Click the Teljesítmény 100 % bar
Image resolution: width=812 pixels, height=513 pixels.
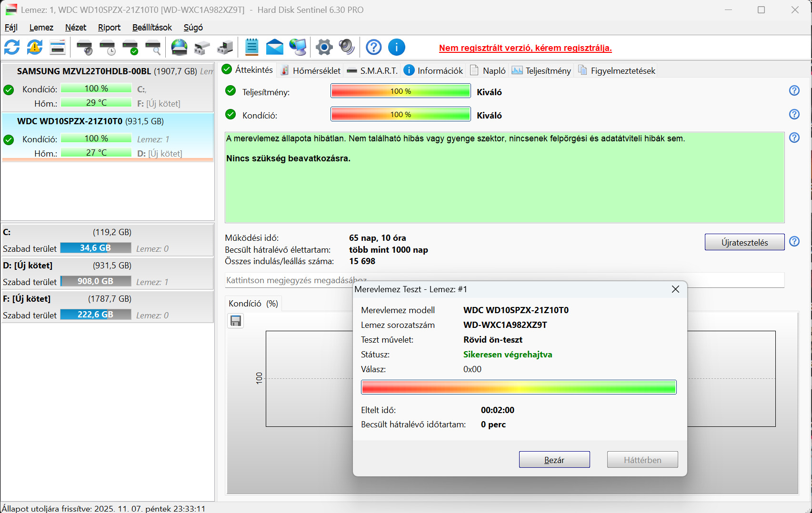pyautogui.click(x=401, y=91)
